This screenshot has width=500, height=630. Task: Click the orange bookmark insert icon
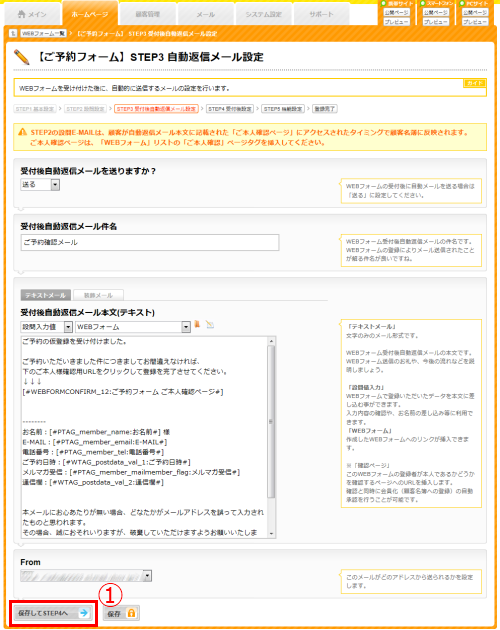(x=197, y=324)
